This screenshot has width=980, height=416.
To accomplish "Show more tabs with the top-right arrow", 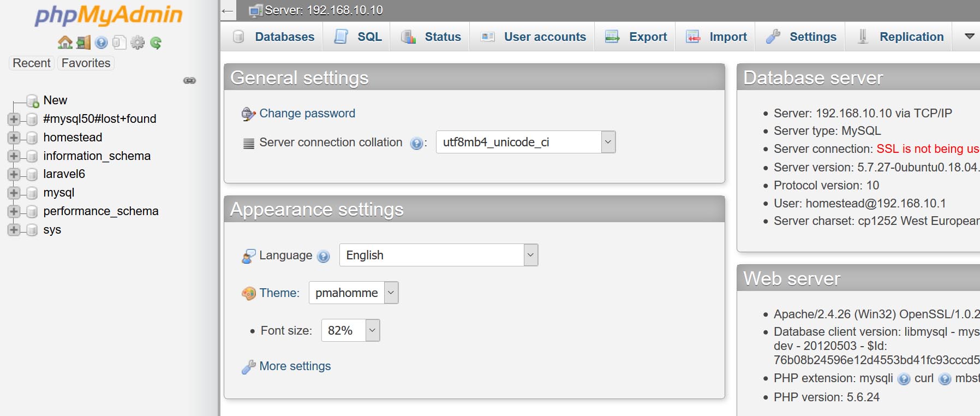I will [x=969, y=37].
